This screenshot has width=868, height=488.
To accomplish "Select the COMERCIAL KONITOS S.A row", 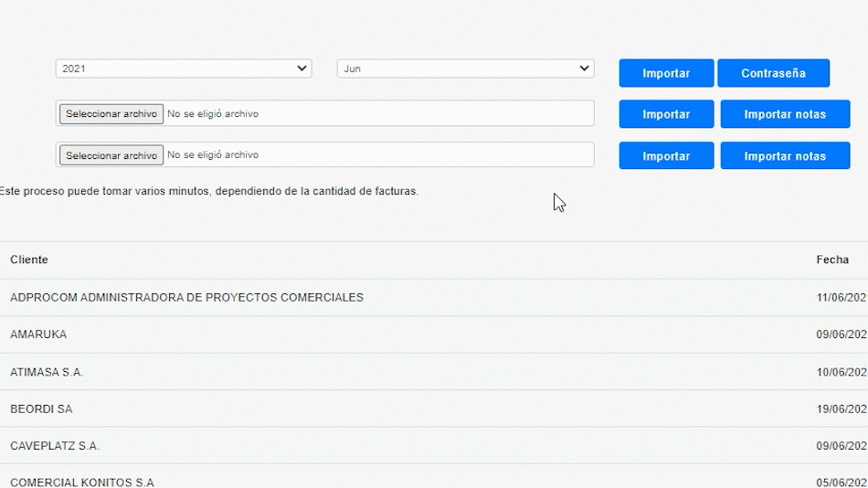I will point(82,482).
